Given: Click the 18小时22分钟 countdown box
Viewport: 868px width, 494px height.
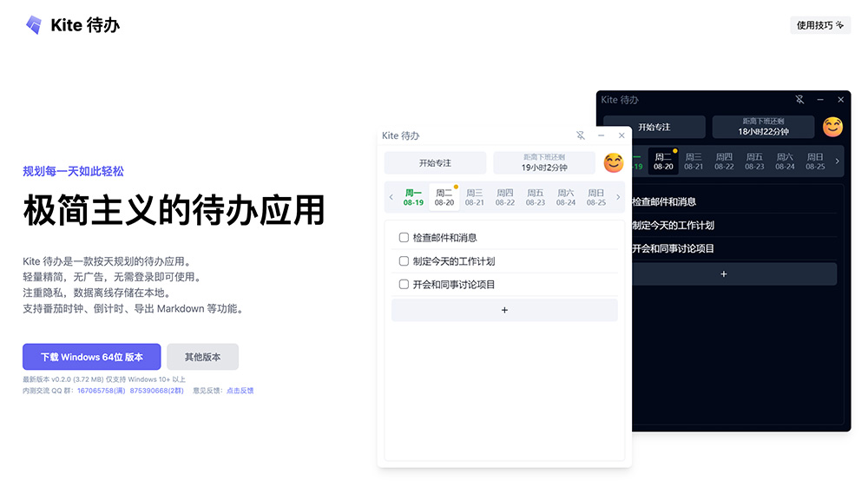Looking at the screenshot, I should (763, 127).
